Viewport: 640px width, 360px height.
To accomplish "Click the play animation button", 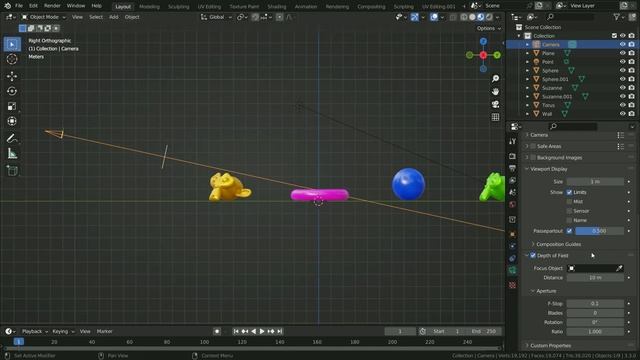I will 262,331.
